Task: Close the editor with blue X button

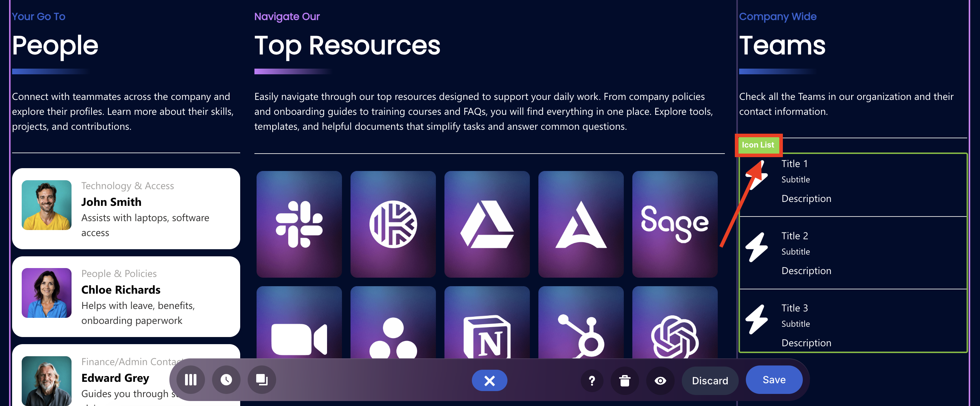Action: coord(489,380)
